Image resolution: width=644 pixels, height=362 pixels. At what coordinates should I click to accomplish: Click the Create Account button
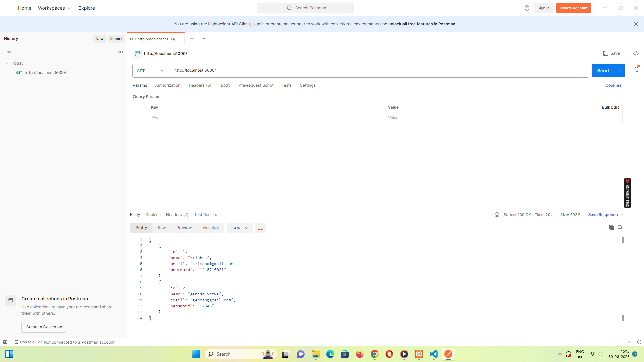coord(574,8)
